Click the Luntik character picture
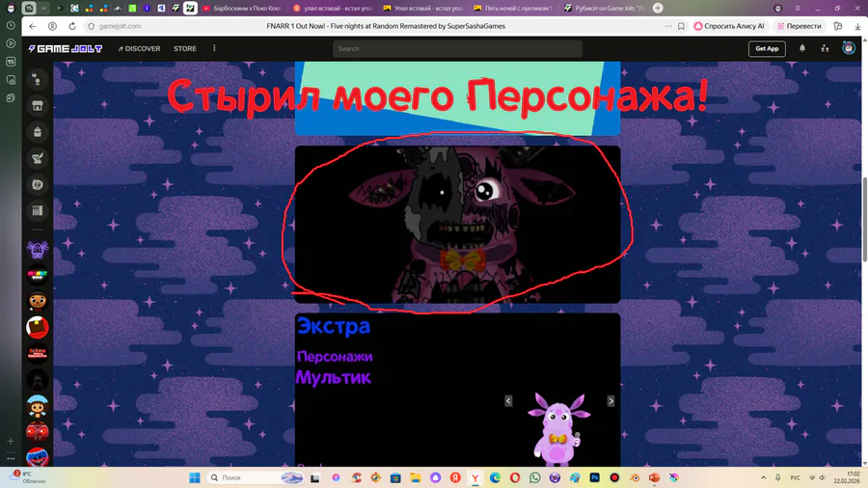Screen dimensions: 868x488 point(558,429)
